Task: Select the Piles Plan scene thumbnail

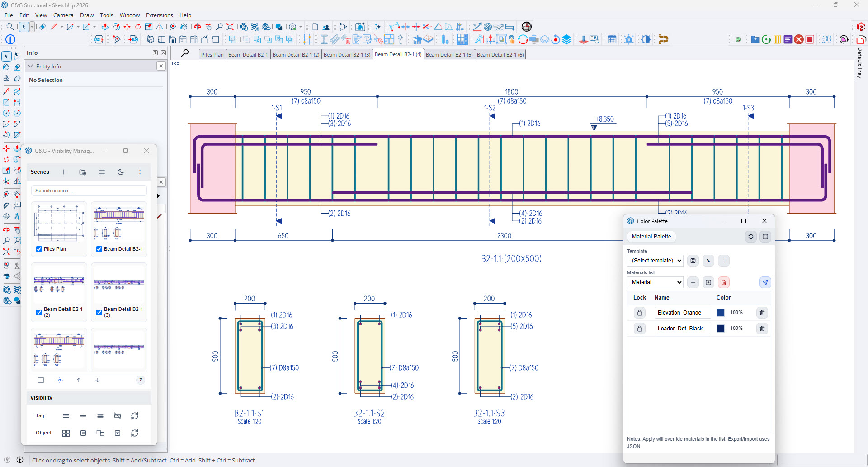Action: (59, 223)
